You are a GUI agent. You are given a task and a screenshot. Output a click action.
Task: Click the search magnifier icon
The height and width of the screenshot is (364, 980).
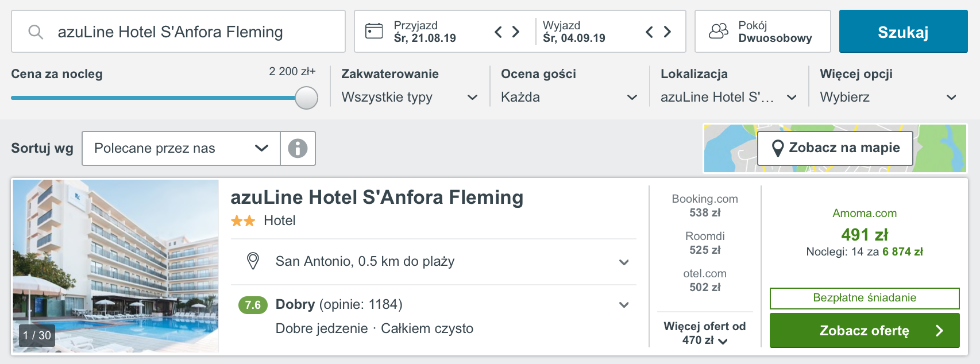tap(36, 32)
